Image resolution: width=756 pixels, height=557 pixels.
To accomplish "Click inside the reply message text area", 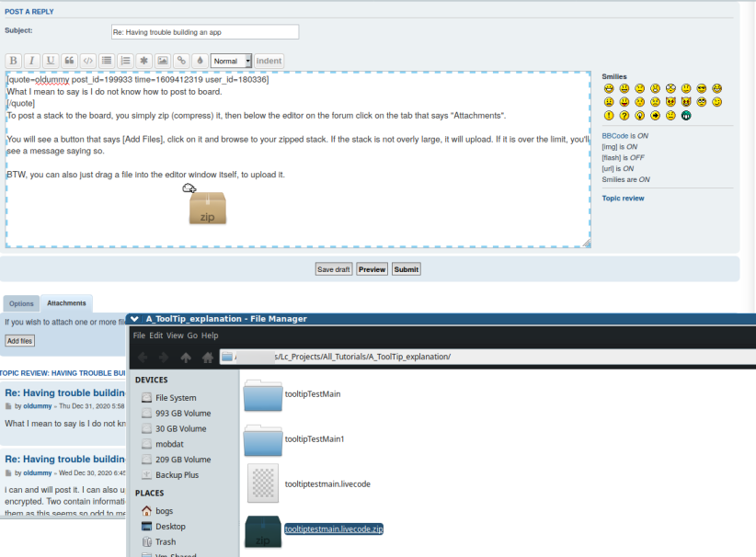I will click(x=298, y=160).
